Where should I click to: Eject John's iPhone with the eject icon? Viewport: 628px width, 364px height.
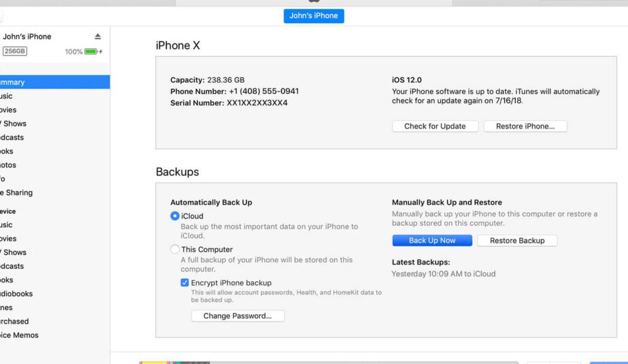(x=98, y=36)
